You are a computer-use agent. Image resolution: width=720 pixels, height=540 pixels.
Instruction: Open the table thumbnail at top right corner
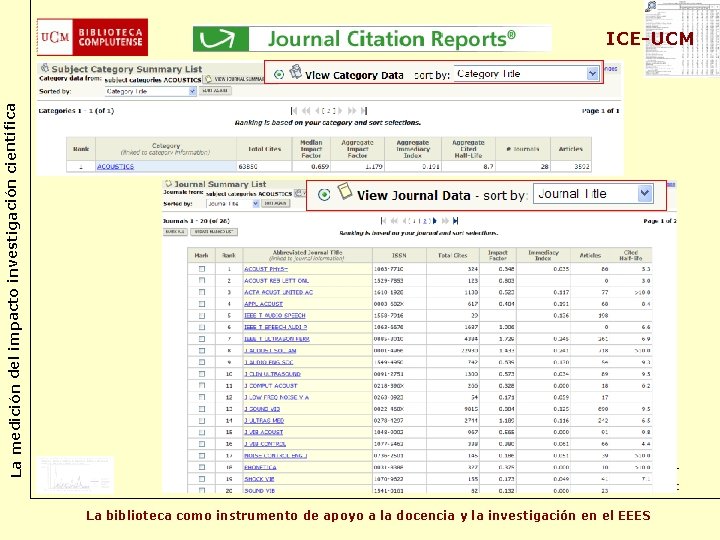[x=682, y=38]
